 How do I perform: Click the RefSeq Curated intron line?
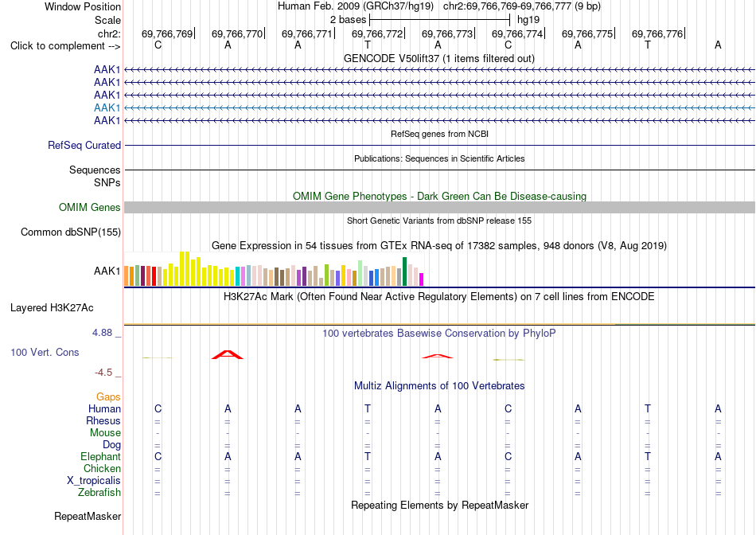tap(439, 145)
